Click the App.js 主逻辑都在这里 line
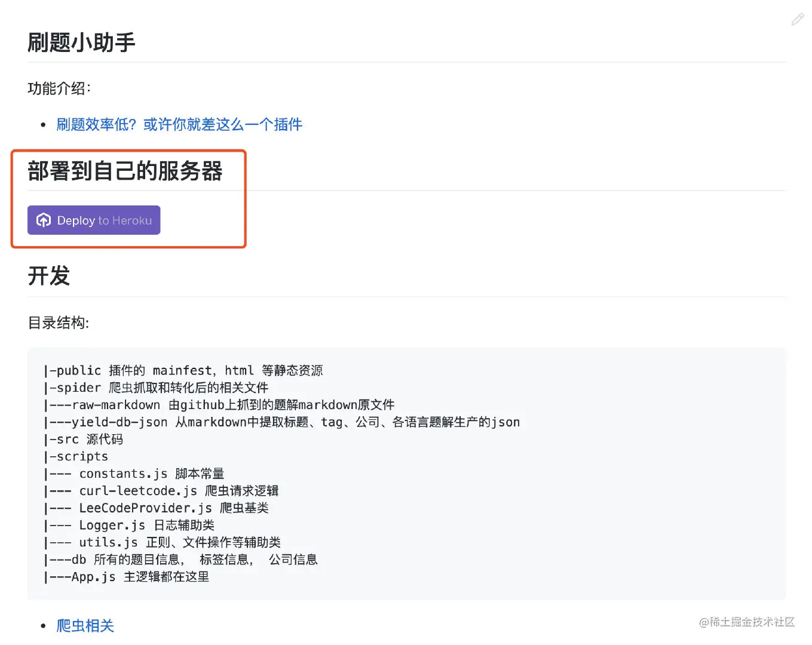The image size is (812, 645). pyautogui.click(x=126, y=577)
